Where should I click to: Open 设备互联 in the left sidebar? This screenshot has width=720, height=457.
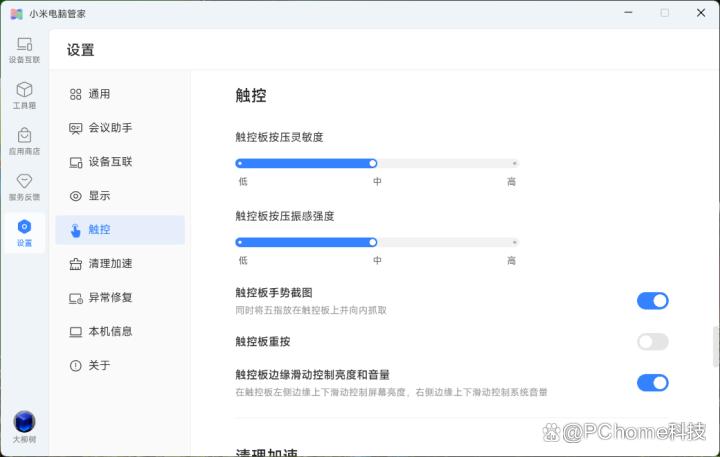click(x=24, y=49)
